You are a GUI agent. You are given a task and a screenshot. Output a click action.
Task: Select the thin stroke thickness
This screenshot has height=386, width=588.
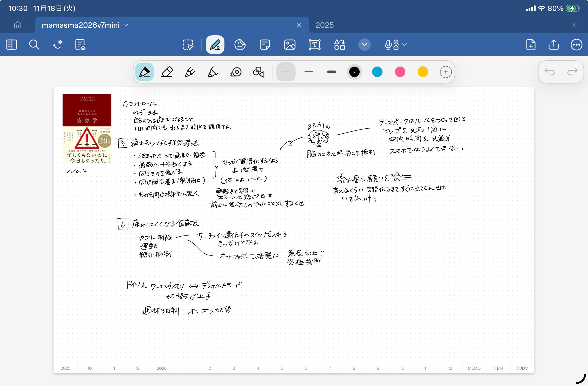click(286, 72)
